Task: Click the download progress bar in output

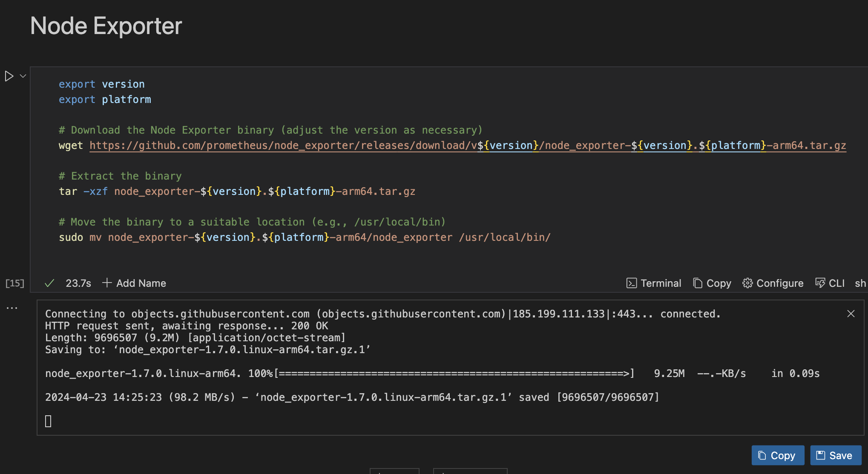Action: click(454, 374)
